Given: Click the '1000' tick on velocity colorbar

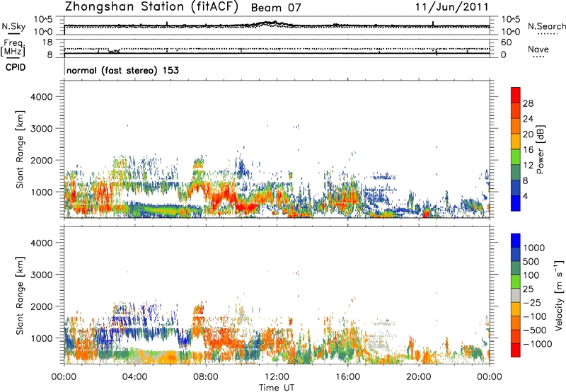Looking at the screenshot, I should coord(533,248).
